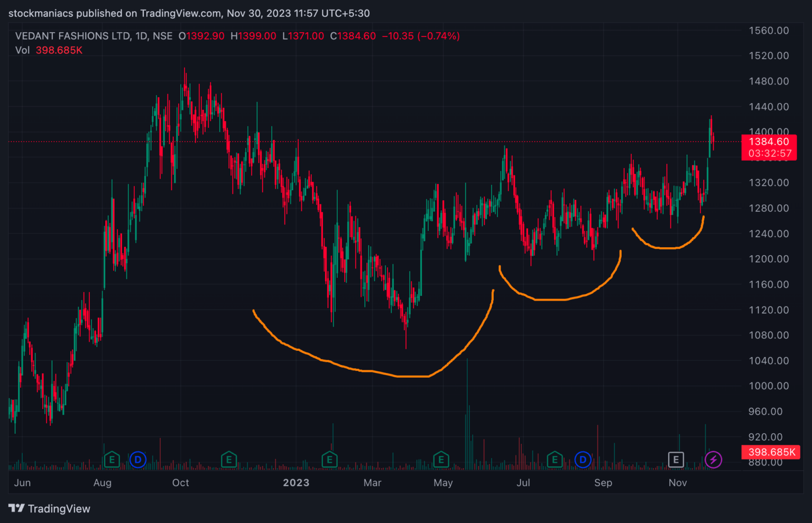Screen dimensions: 812x523
Task: Open the earnings E badge under October
Action: point(229,460)
